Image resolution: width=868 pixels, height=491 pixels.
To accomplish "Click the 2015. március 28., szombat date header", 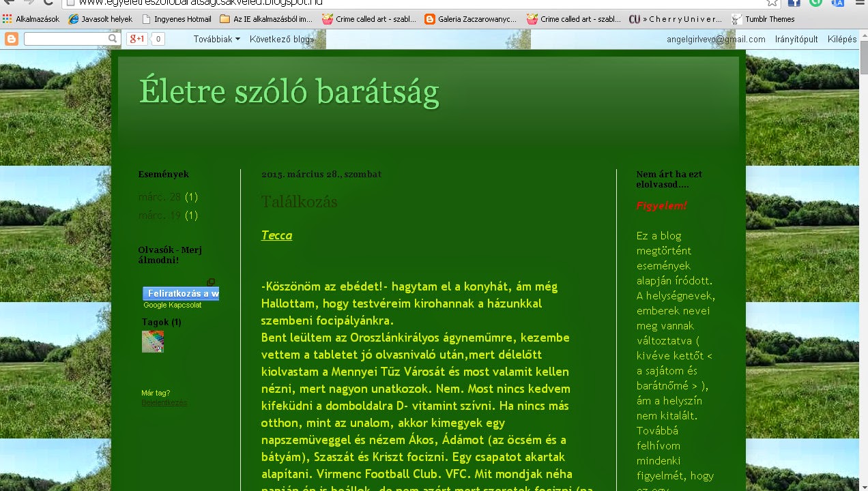I will pos(321,175).
